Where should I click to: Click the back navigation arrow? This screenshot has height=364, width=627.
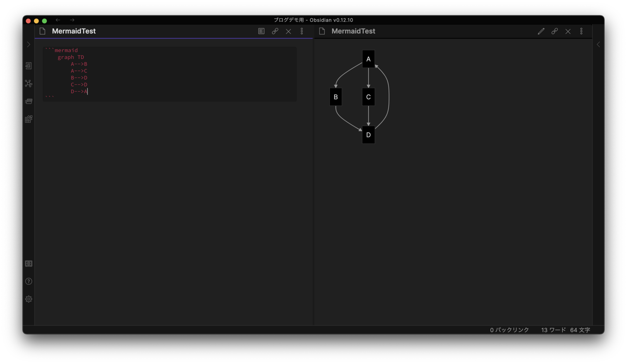(58, 20)
